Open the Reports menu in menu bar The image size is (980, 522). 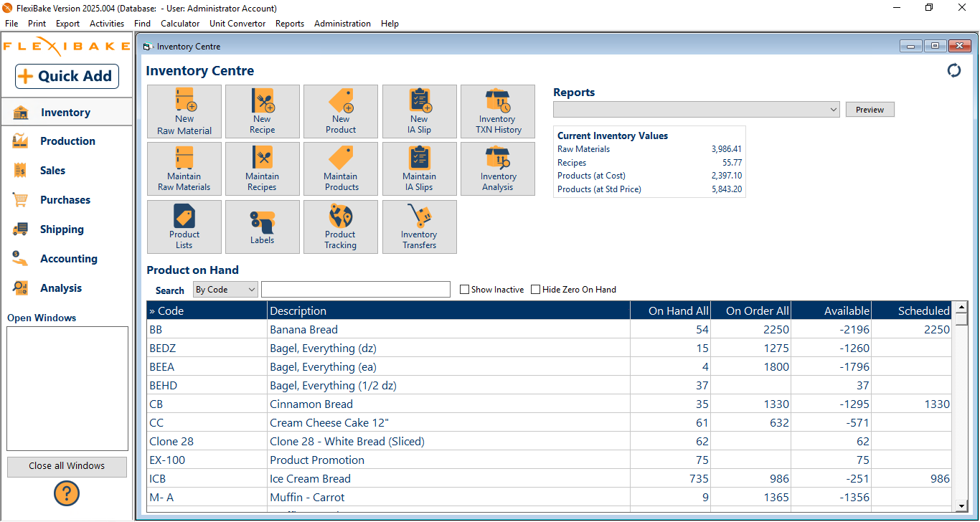click(290, 24)
